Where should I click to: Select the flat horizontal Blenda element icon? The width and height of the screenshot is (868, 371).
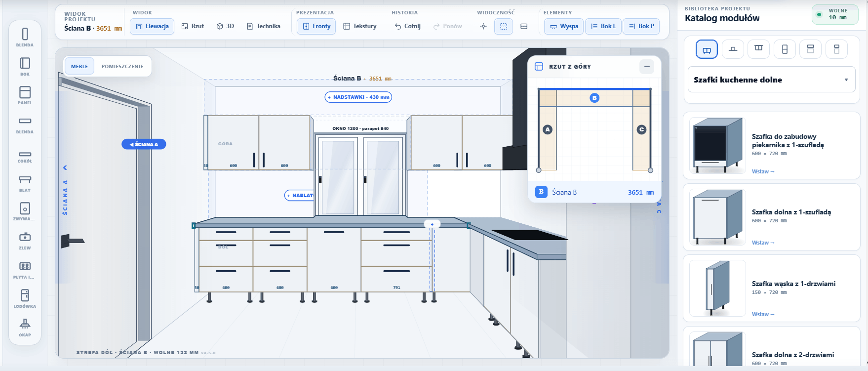pos(25,124)
